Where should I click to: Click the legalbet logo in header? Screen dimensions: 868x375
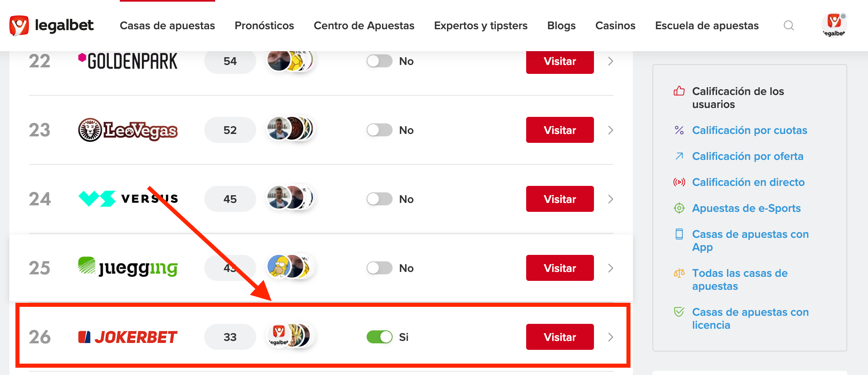[x=52, y=26]
